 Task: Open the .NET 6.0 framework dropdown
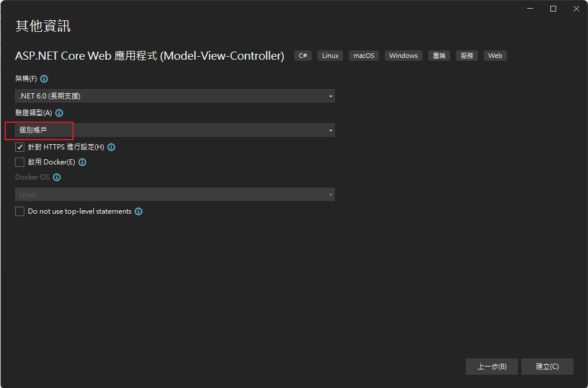(x=174, y=96)
